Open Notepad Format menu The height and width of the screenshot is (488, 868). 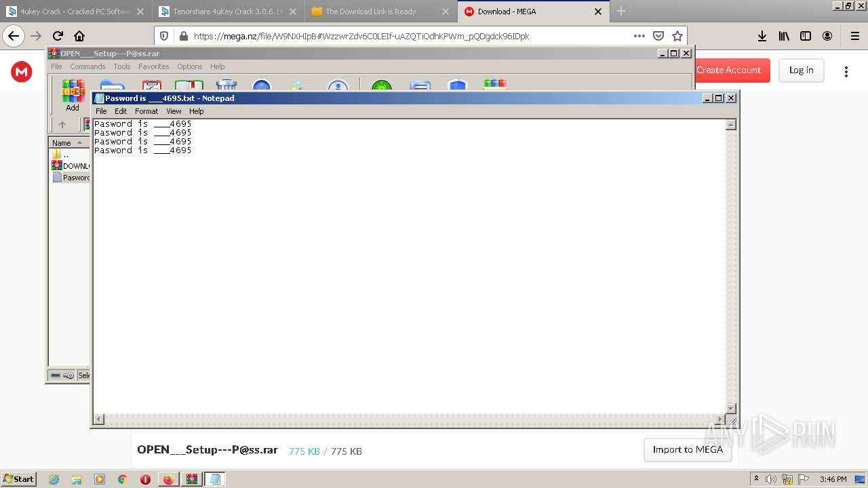click(x=146, y=111)
